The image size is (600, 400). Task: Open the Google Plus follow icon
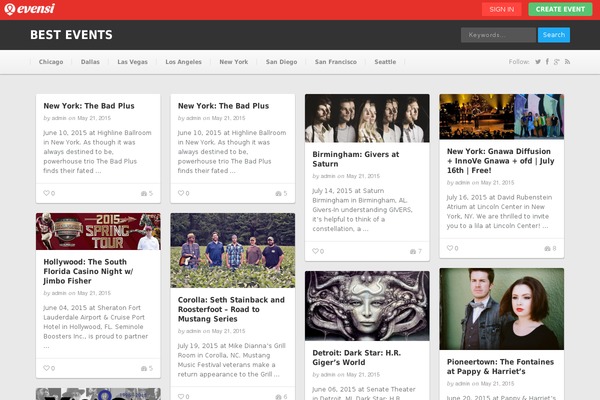(557, 62)
